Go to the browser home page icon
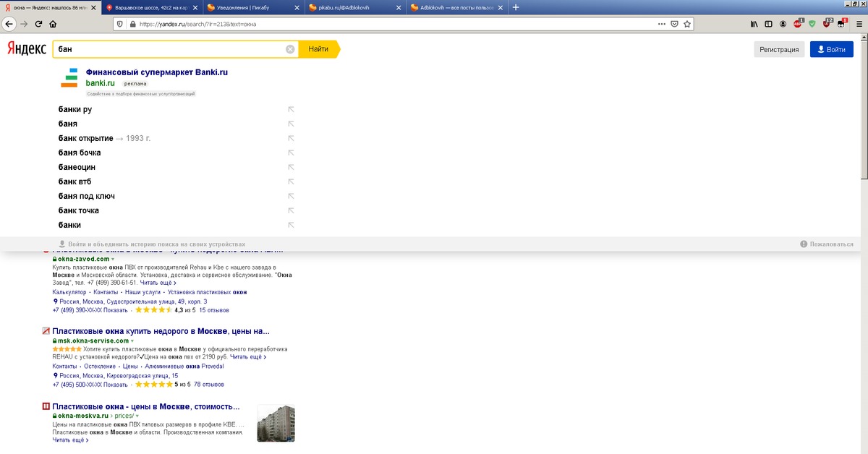Image resolution: width=868 pixels, height=454 pixels. click(54, 24)
